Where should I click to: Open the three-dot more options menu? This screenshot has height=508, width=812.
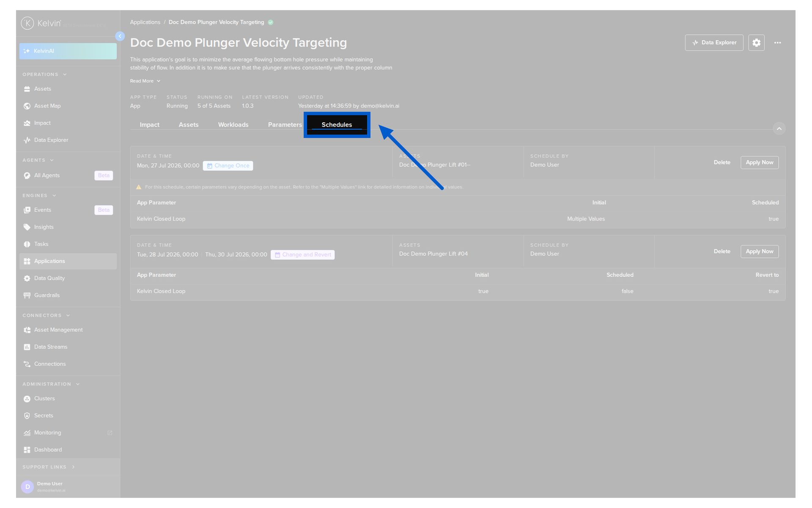tap(777, 43)
